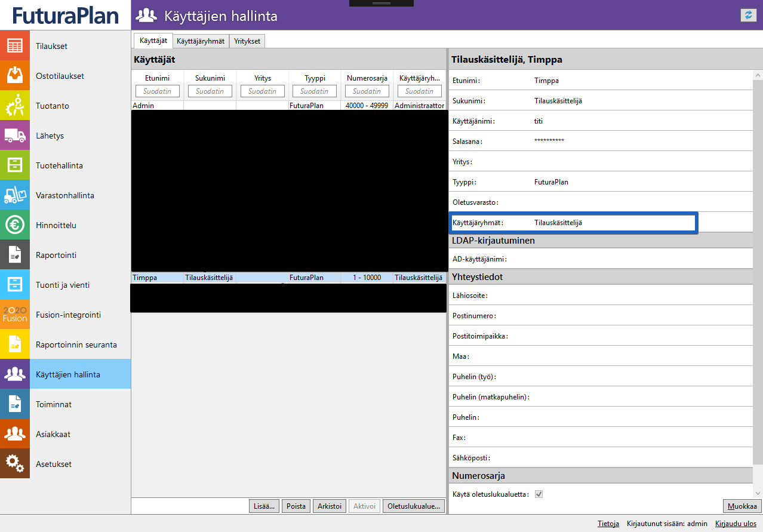Click the '40000 - 49999' number range cell
The height and width of the screenshot is (532, 763).
[x=367, y=106]
